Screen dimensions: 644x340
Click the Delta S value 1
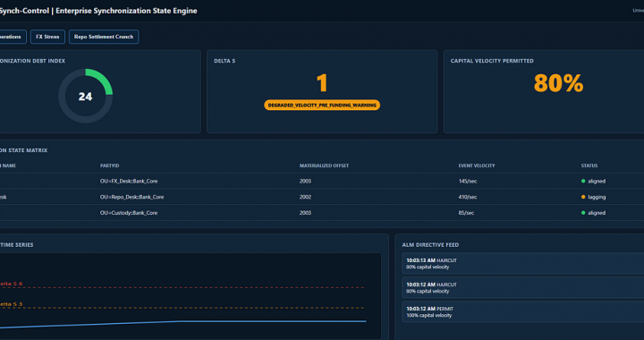322,83
